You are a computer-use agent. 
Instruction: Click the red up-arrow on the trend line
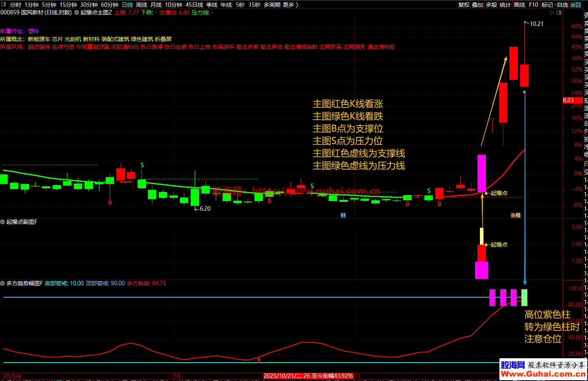pyautogui.click(x=259, y=360)
